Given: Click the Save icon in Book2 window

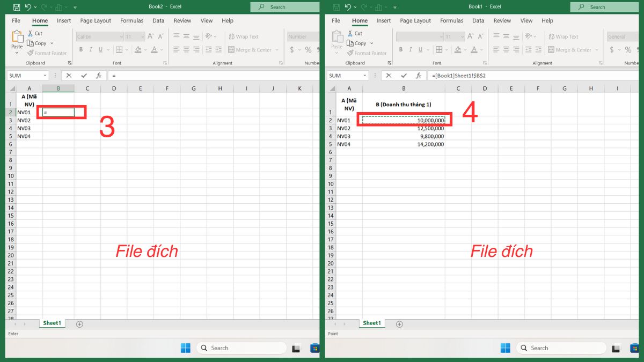Looking at the screenshot, I should [17, 7].
